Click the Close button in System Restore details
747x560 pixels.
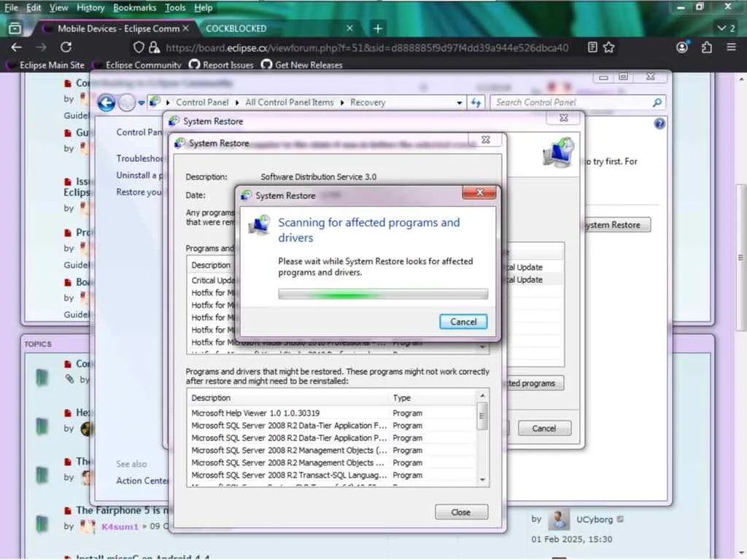pyautogui.click(x=461, y=512)
